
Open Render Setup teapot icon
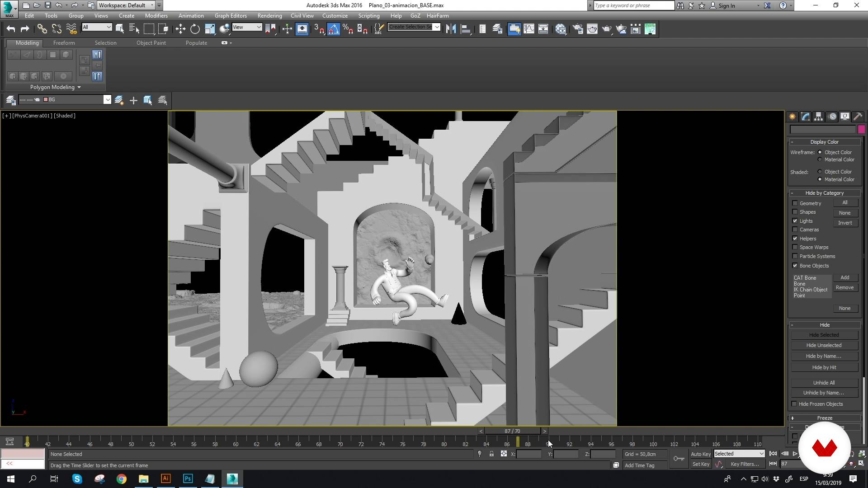578,29
